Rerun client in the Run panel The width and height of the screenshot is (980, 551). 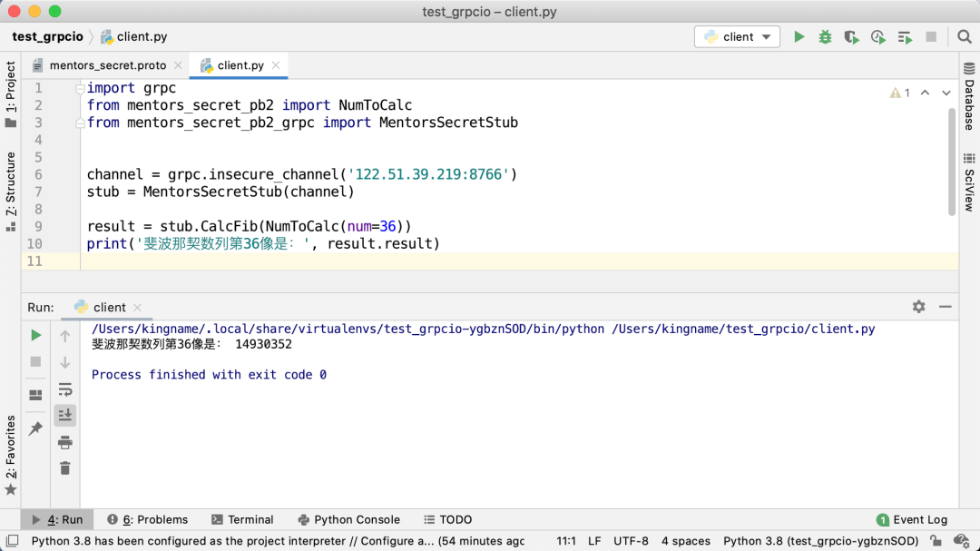click(x=35, y=335)
